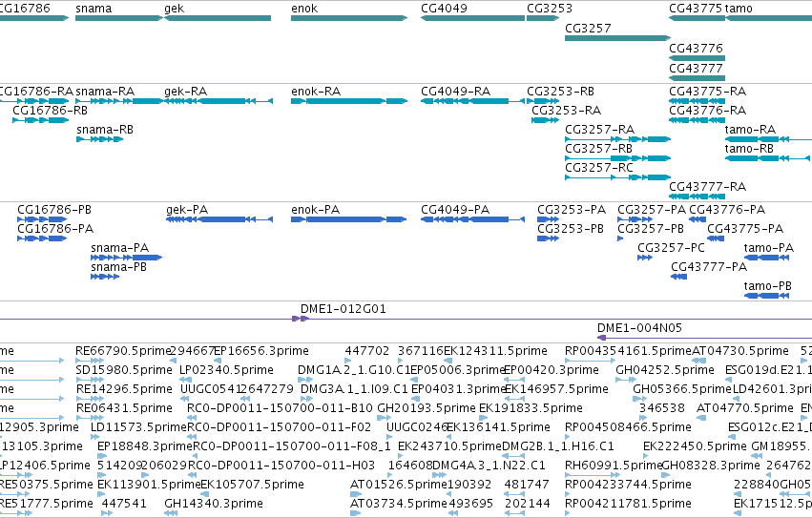Click the DME1-004N05 clone label
Image resolution: width=812 pixels, height=518 pixels.
click(x=639, y=328)
